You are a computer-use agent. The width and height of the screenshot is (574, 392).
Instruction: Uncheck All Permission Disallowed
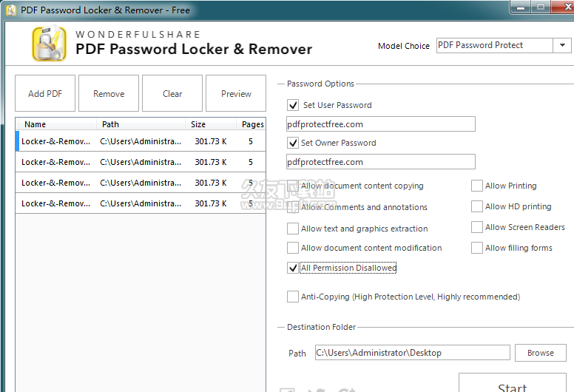293,268
